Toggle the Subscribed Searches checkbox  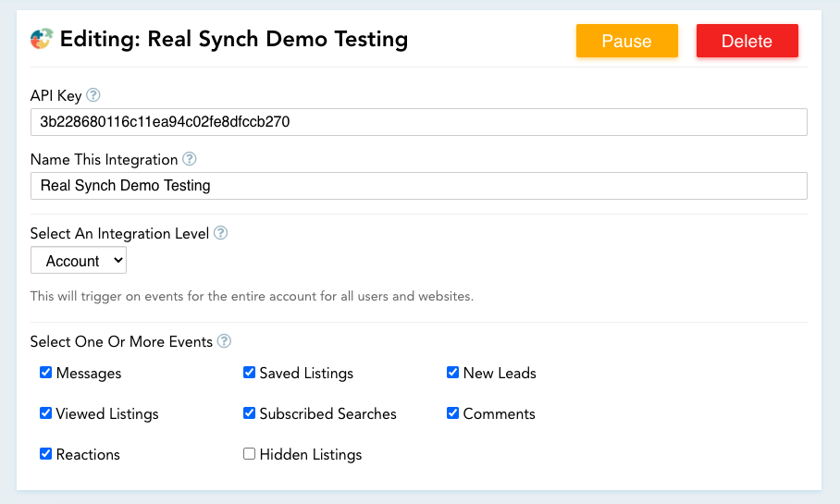click(x=249, y=413)
